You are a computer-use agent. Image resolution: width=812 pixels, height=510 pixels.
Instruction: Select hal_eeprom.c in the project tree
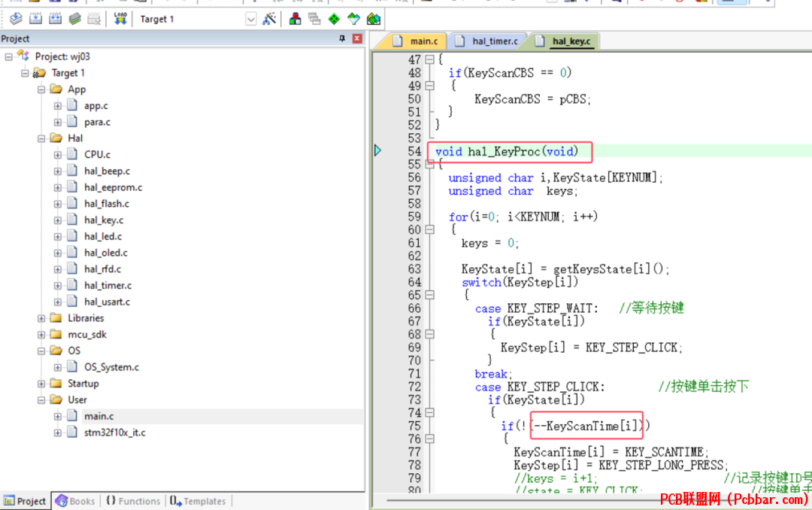coord(114,187)
